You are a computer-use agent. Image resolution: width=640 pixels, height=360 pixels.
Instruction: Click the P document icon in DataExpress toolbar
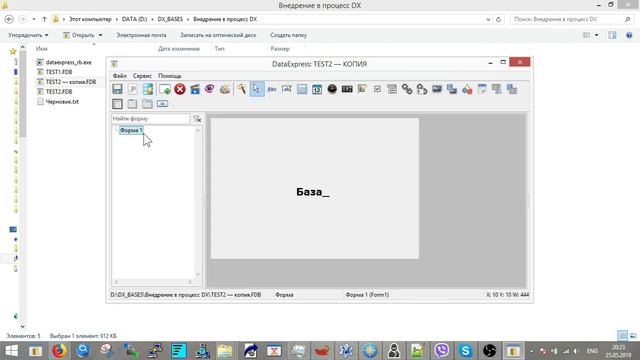click(x=132, y=89)
